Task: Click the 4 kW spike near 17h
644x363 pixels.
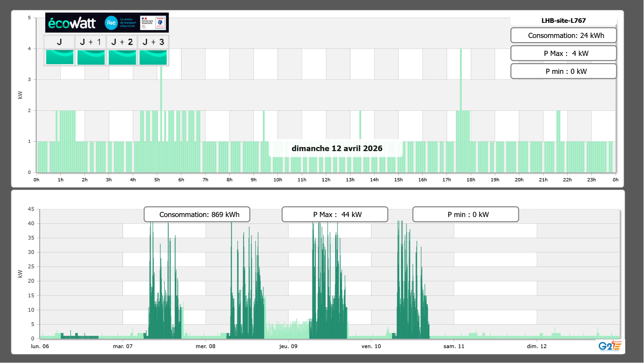Action: [x=461, y=80]
